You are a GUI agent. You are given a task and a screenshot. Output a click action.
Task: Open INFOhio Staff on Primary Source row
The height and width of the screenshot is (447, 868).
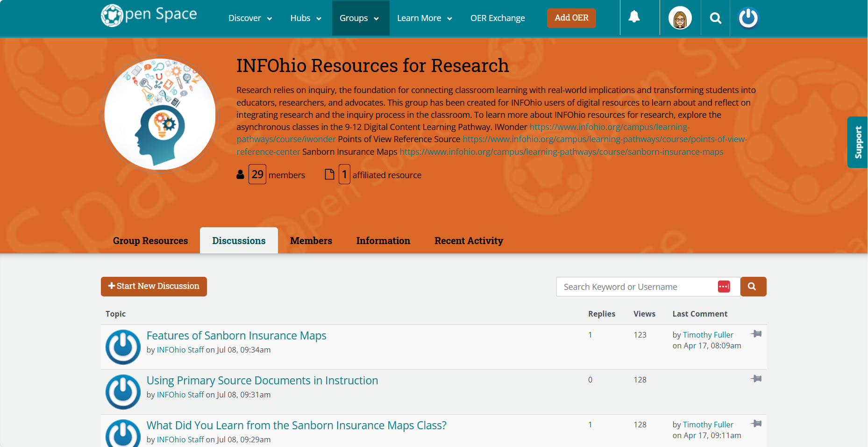[180, 395]
